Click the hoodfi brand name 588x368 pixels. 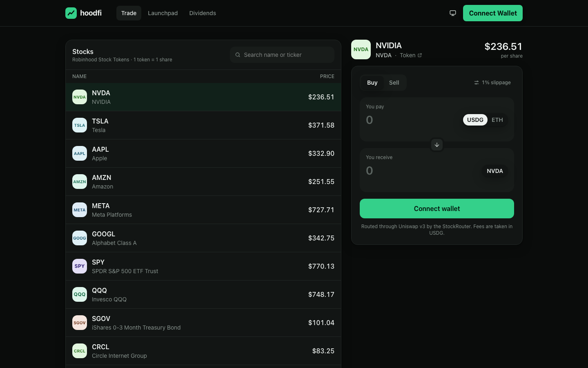pos(91,13)
